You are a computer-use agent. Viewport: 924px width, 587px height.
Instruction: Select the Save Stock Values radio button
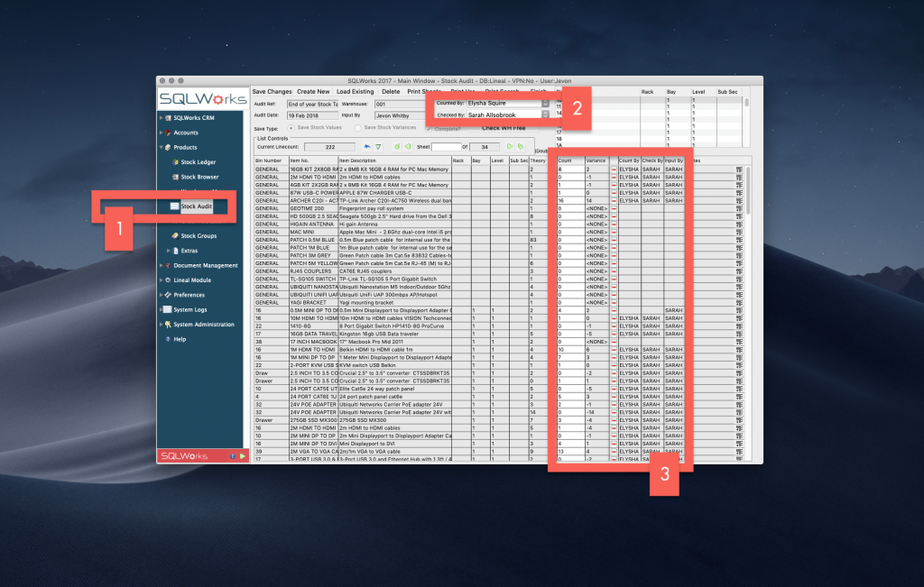tap(291, 128)
